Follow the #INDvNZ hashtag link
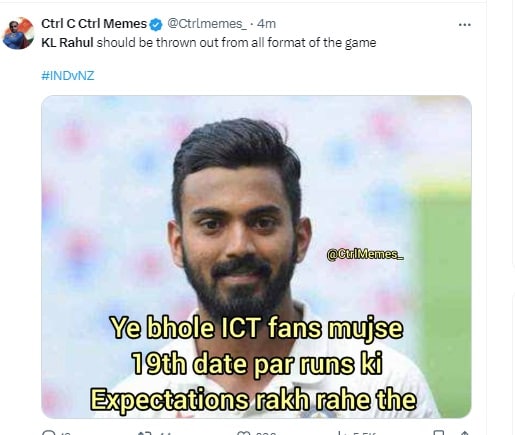 click(x=68, y=76)
